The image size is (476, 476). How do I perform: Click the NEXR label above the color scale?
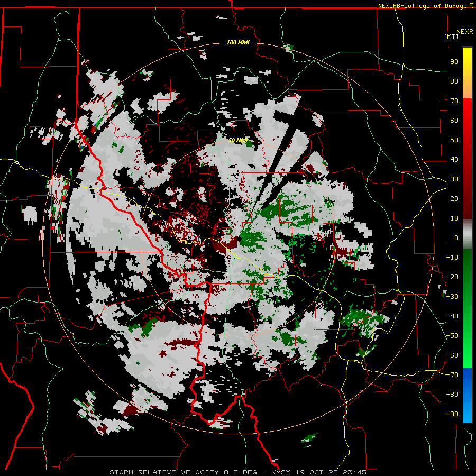[x=465, y=32]
